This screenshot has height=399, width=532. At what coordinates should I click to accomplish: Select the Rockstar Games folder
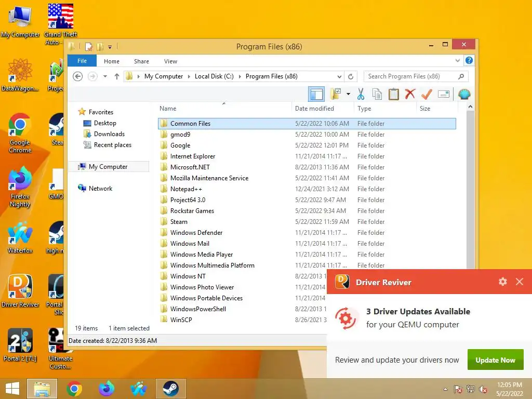tap(307, 211)
